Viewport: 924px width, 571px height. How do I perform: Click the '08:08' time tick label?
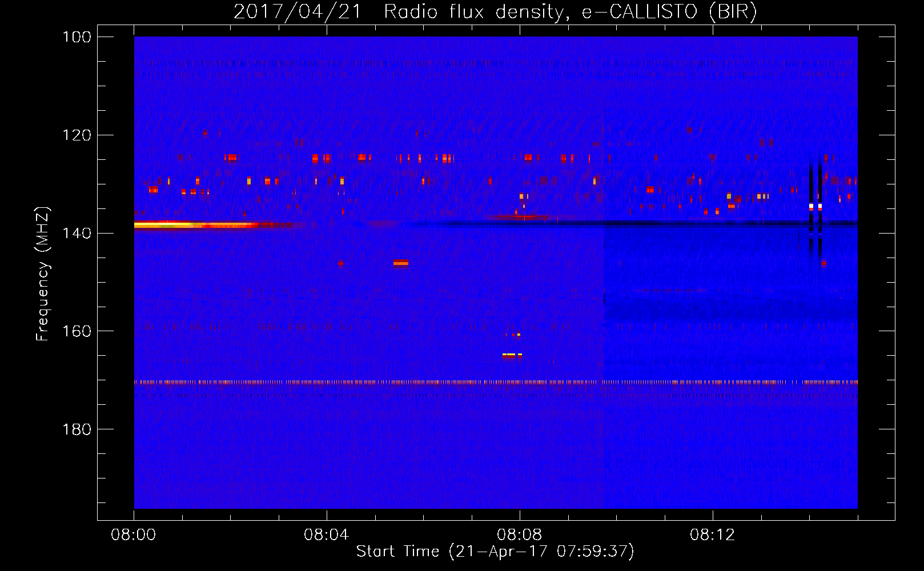(x=520, y=535)
